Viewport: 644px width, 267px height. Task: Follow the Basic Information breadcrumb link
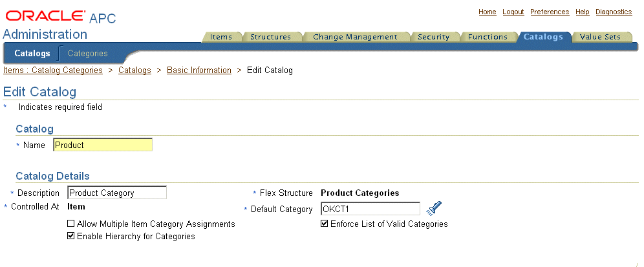(x=199, y=70)
